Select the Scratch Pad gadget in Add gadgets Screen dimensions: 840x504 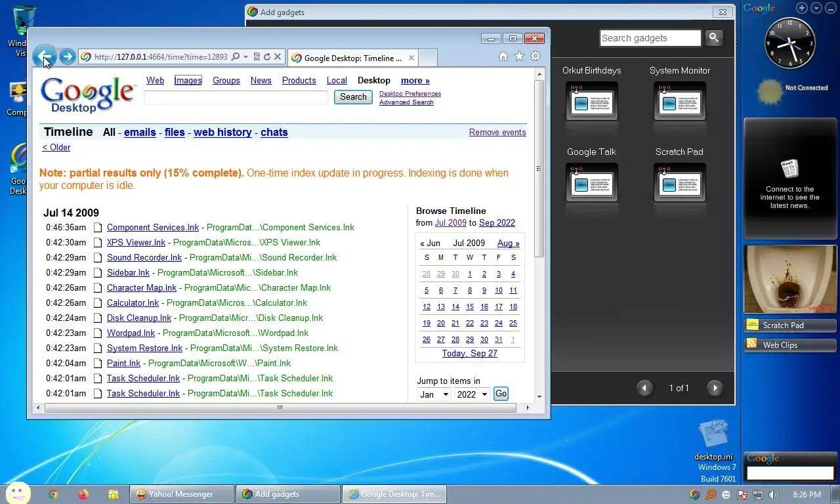tap(679, 182)
